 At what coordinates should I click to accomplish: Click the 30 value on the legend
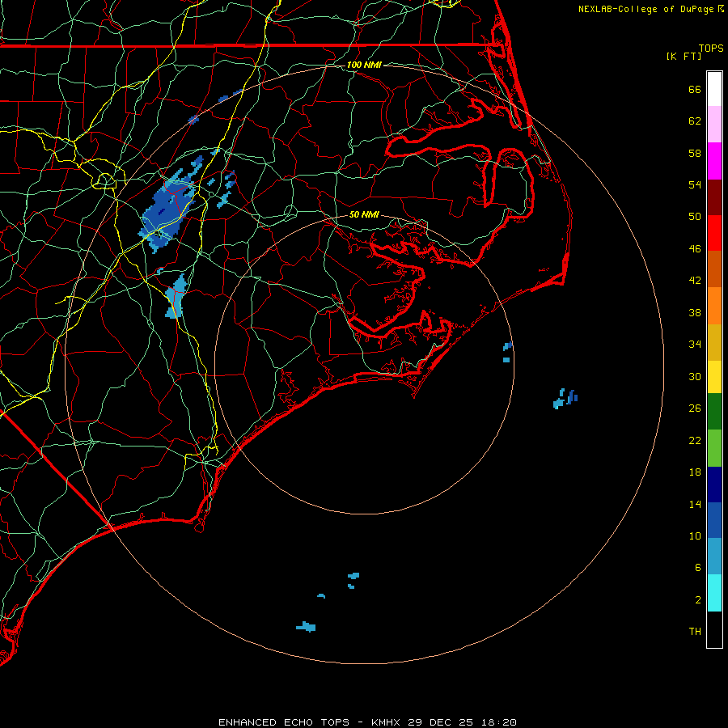point(695,376)
